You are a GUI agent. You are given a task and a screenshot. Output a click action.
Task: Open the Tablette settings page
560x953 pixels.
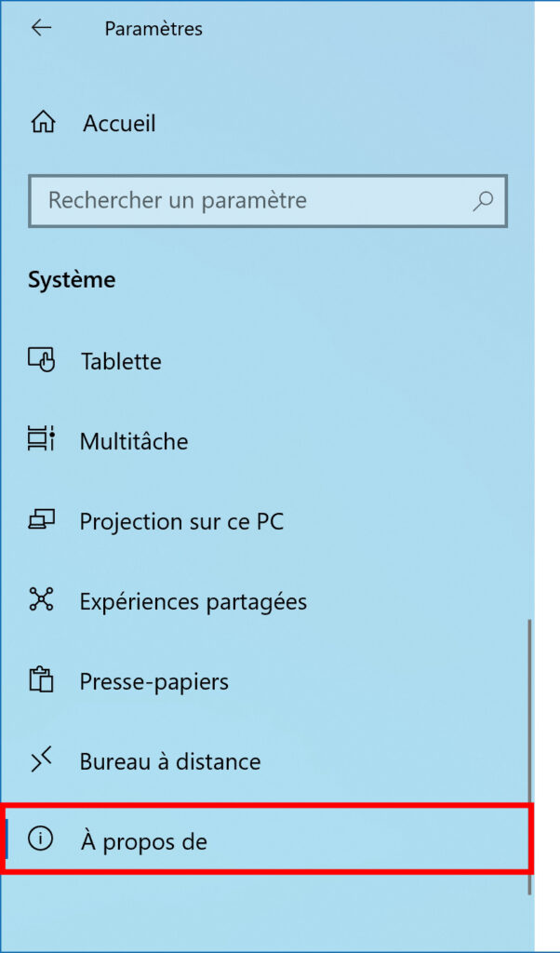121,361
